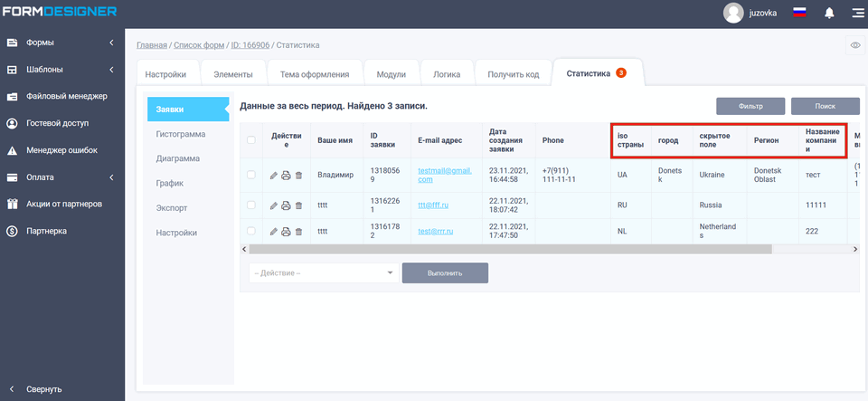Delete the Владимир entry with trash icon
The height and width of the screenshot is (401, 868).
(x=298, y=175)
